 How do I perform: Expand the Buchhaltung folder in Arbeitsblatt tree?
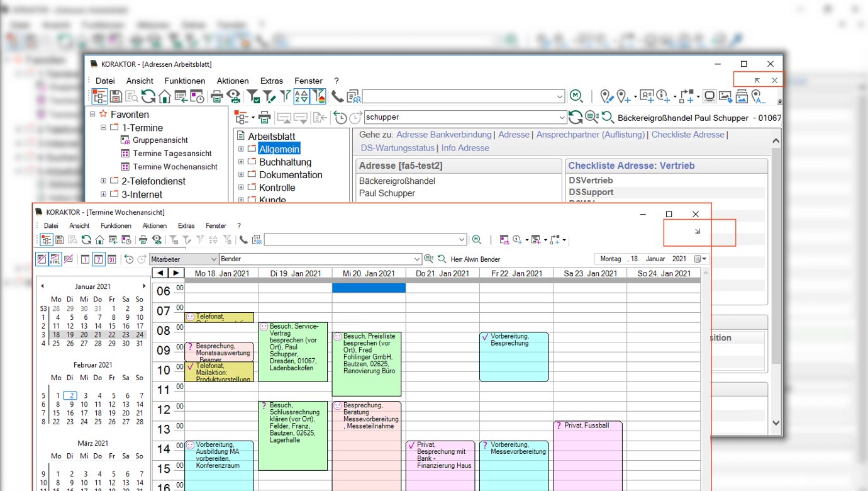(x=241, y=162)
